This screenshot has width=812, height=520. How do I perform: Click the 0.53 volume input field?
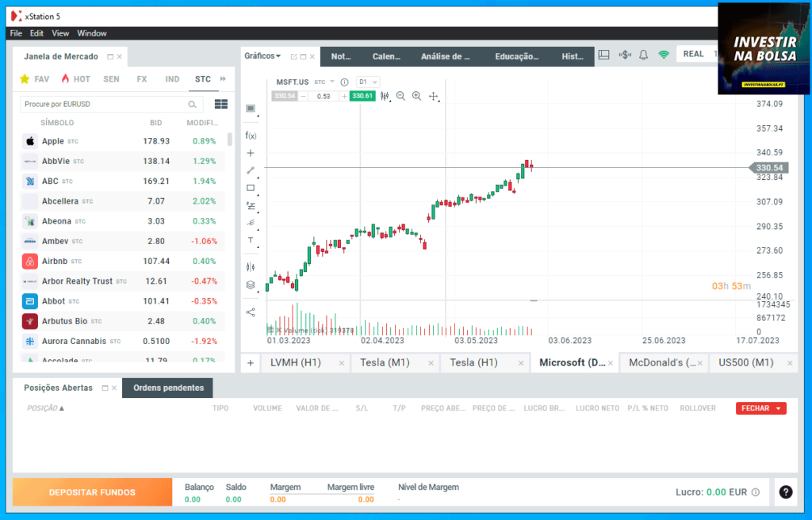click(x=324, y=96)
